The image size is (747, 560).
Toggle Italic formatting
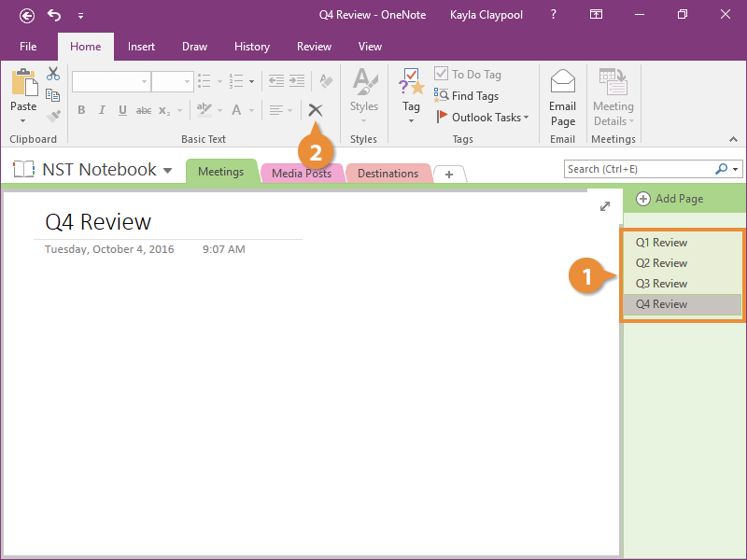click(102, 110)
